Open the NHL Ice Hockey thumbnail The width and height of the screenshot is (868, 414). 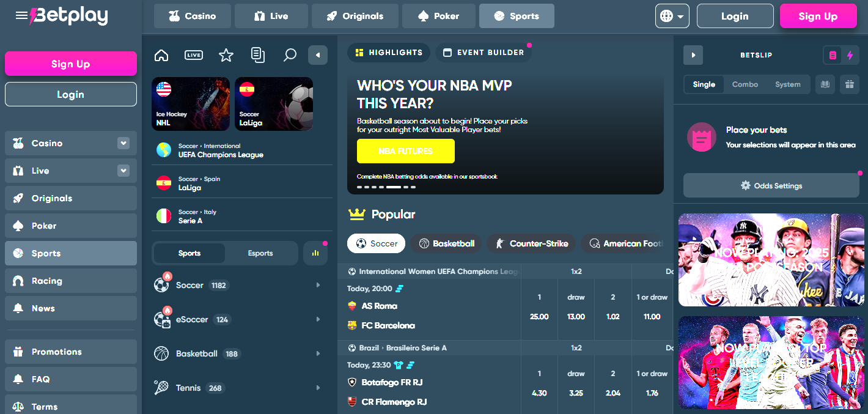[191, 104]
